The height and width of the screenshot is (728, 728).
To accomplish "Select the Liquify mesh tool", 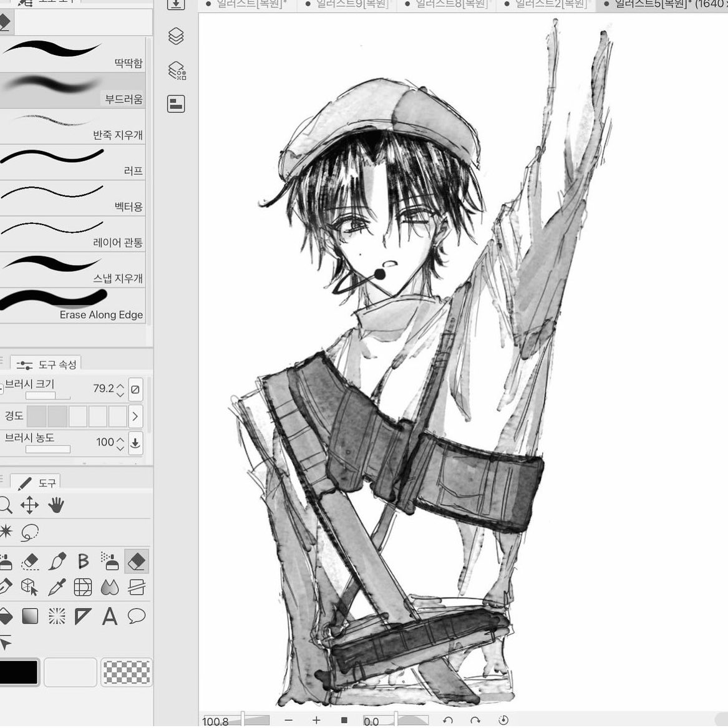I will [x=83, y=587].
